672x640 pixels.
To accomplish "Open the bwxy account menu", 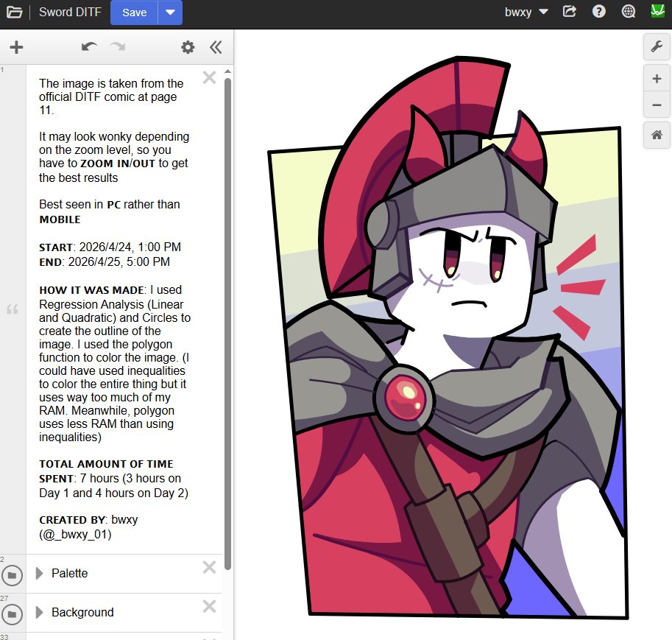I will 526,12.
